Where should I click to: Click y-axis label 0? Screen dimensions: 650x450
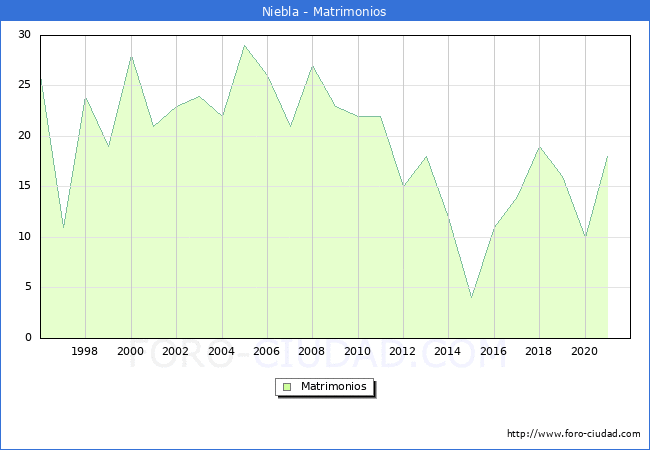click(x=28, y=337)
